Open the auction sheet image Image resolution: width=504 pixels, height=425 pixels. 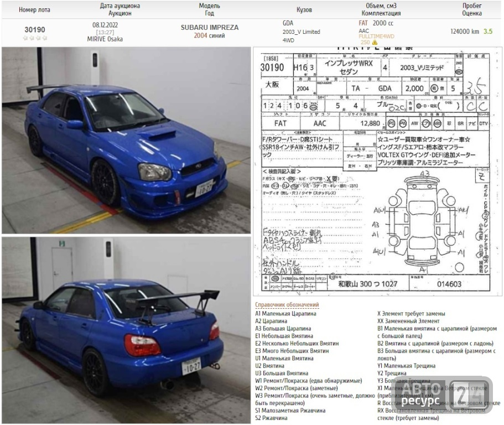point(377,171)
